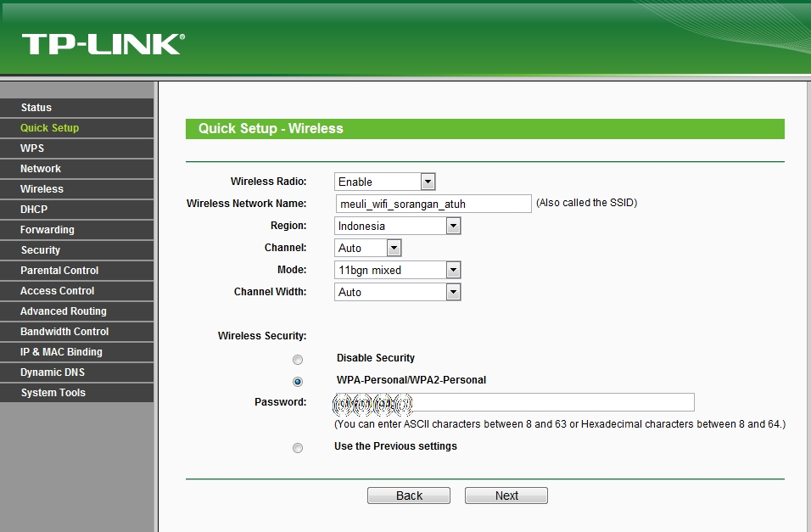Open the Status page

(x=76, y=108)
